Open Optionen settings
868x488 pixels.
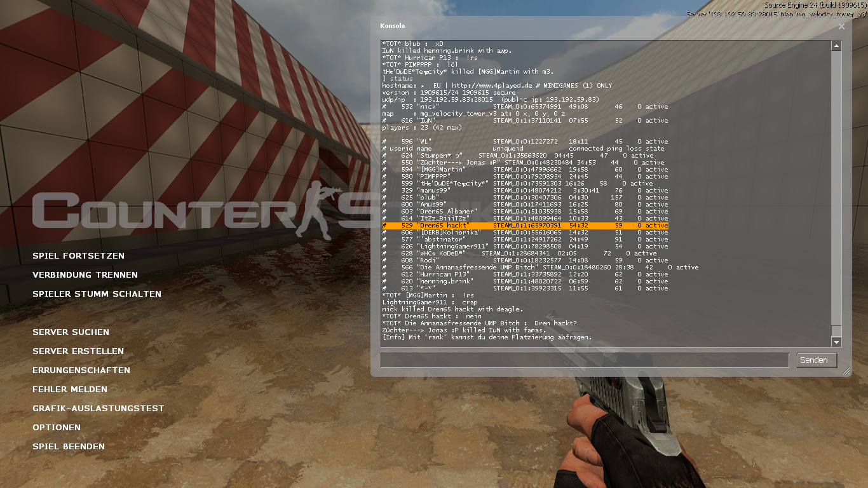[x=57, y=428]
